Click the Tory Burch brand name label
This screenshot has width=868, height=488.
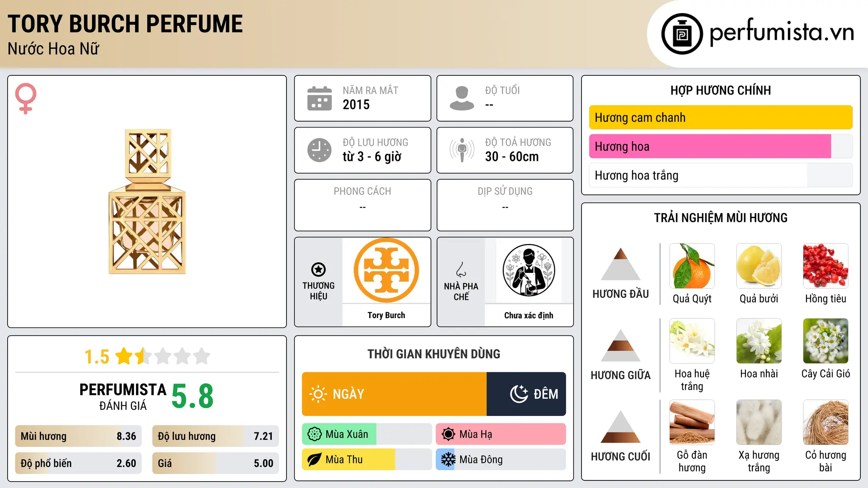386,315
